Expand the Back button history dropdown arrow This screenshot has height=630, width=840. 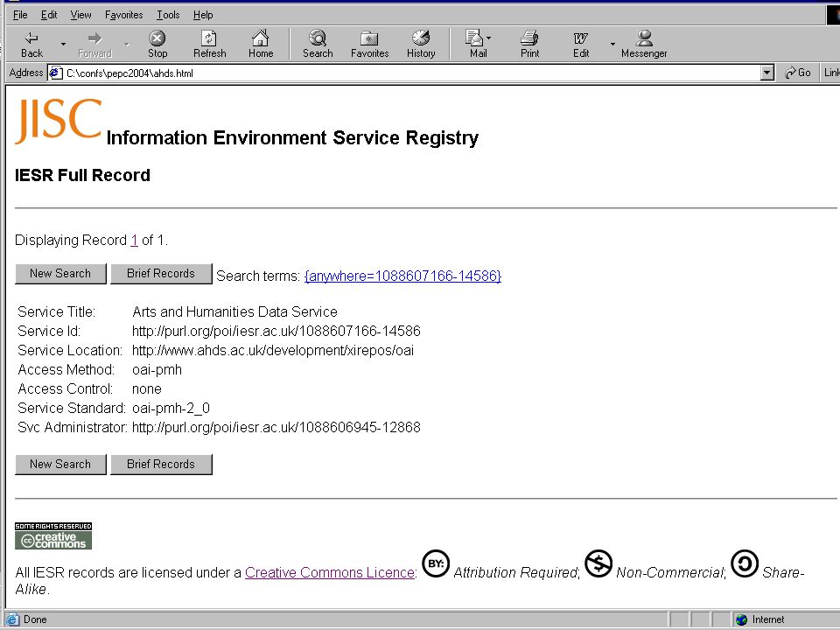pos(63,45)
